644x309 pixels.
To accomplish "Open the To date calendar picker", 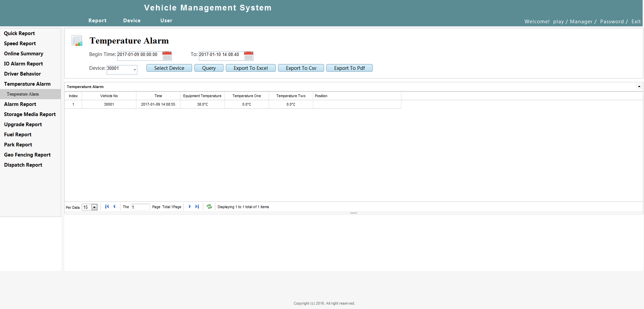I will pyautogui.click(x=249, y=56).
